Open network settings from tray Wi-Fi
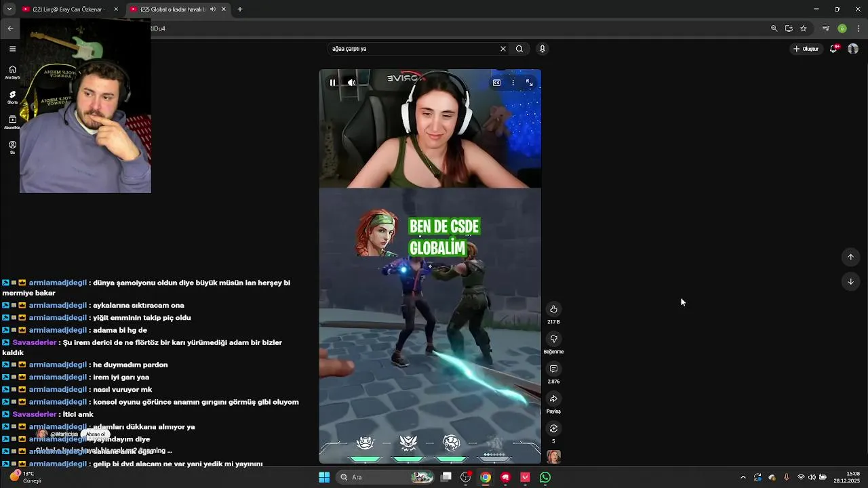This screenshot has width=868, height=488. pyautogui.click(x=801, y=477)
